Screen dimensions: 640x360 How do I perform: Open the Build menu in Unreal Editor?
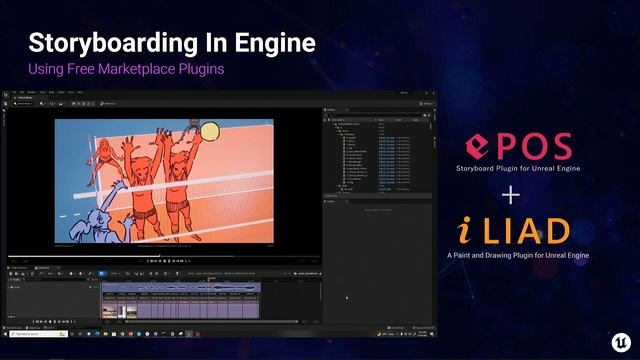(x=51, y=93)
